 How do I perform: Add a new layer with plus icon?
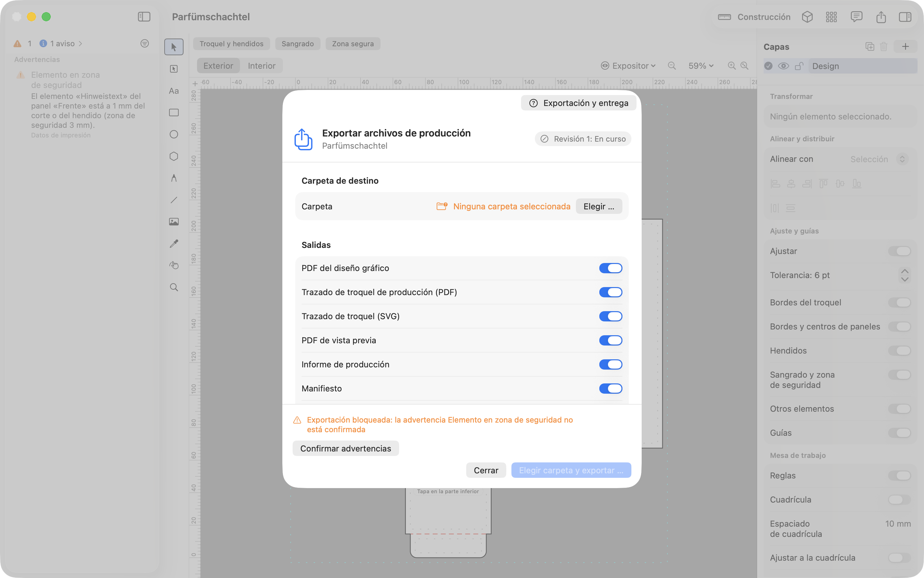pyautogui.click(x=905, y=47)
